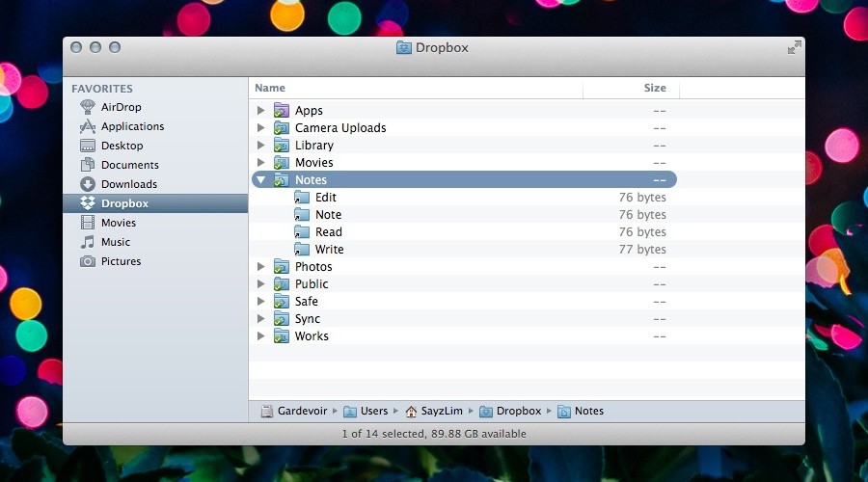
Task: Collapse the Notes folder disclosure triangle
Action: point(261,180)
